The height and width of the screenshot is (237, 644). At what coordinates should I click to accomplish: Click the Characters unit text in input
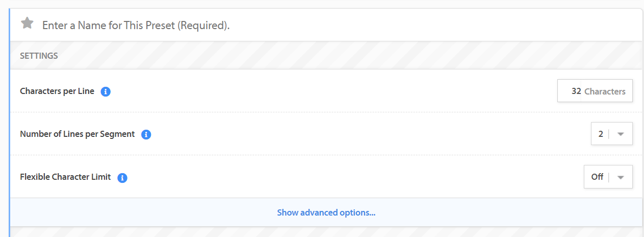click(x=605, y=91)
